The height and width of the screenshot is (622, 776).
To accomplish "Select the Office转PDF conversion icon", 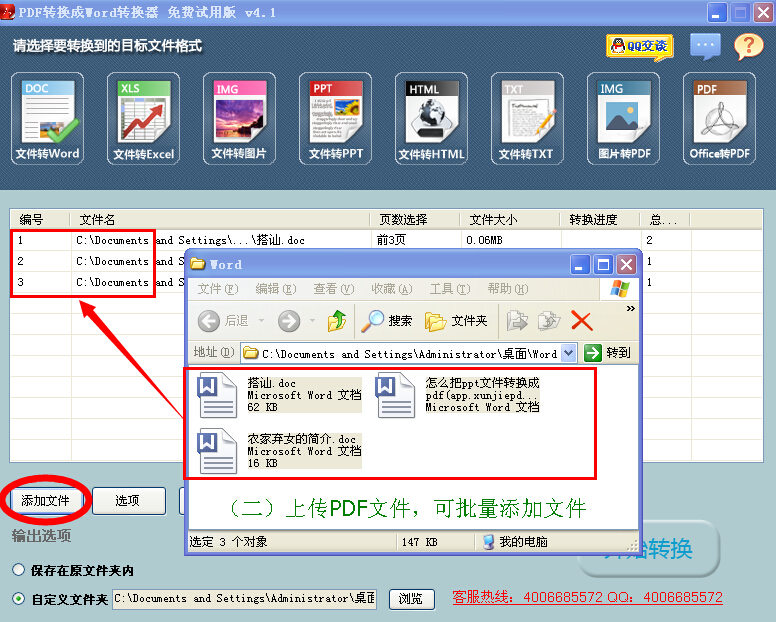I will pyautogui.click(x=720, y=119).
